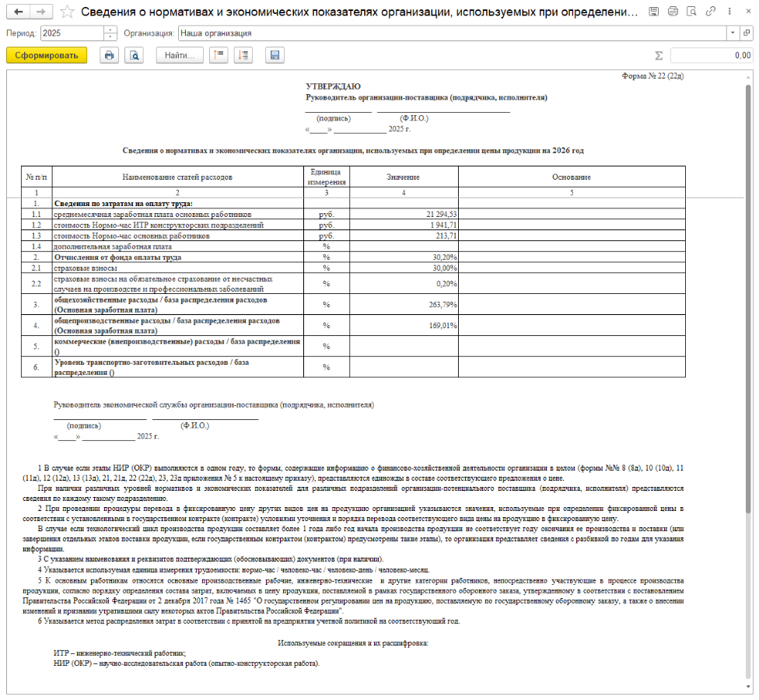The width and height of the screenshot is (759, 700).
Task: Click the vertical scrollbar thumb of the report
Action: 748,298
